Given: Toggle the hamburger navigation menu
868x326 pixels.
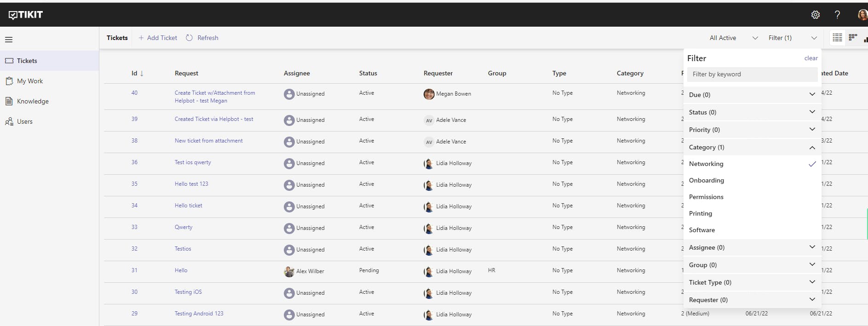Looking at the screenshot, I should [9, 40].
